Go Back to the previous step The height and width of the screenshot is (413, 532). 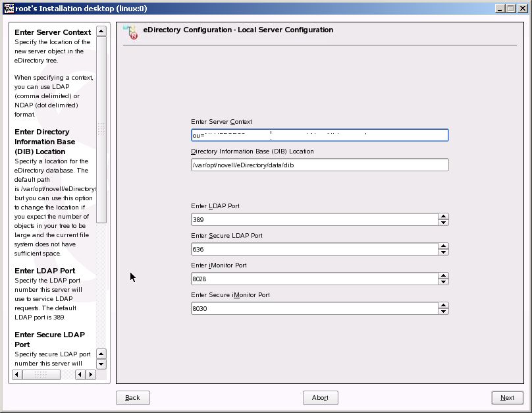[132, 398]
